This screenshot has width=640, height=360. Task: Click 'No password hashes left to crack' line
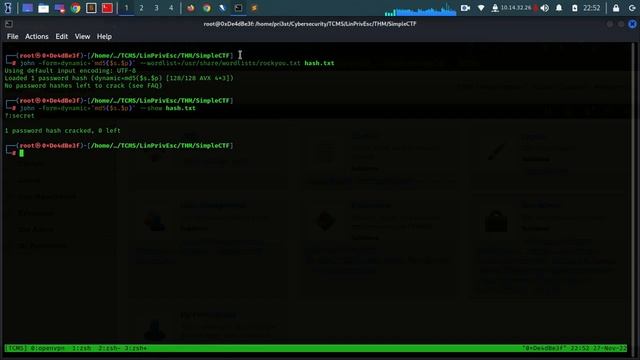coord(83,86)
